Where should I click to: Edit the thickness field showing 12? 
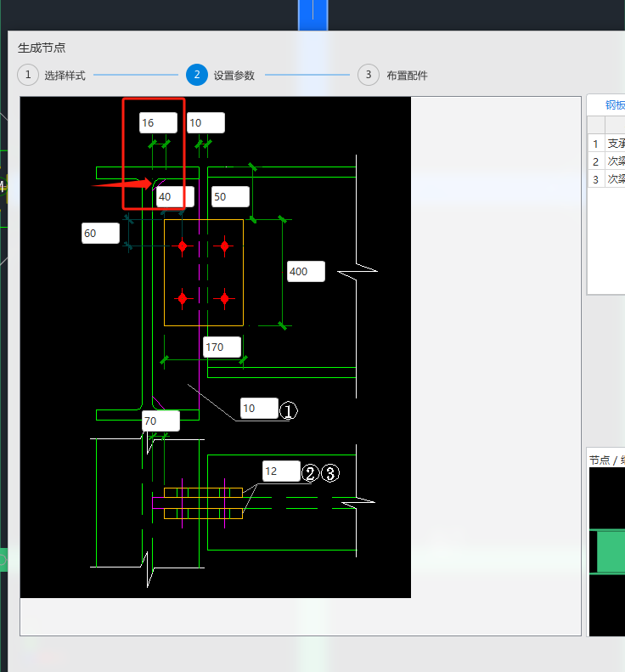pyautogui.click(x=281, y=472)
